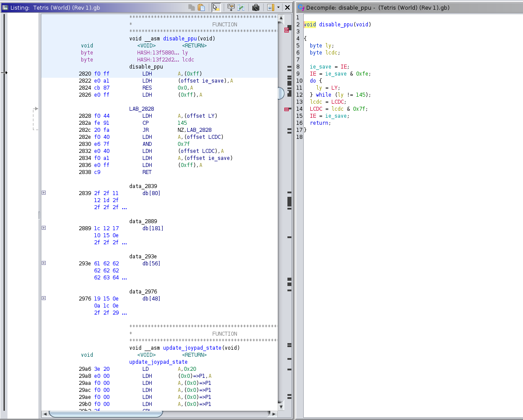Click the LAB_2828 jump target in JR instruction
This screenshot has height=420, width=523.
click(x=199, y=130)
